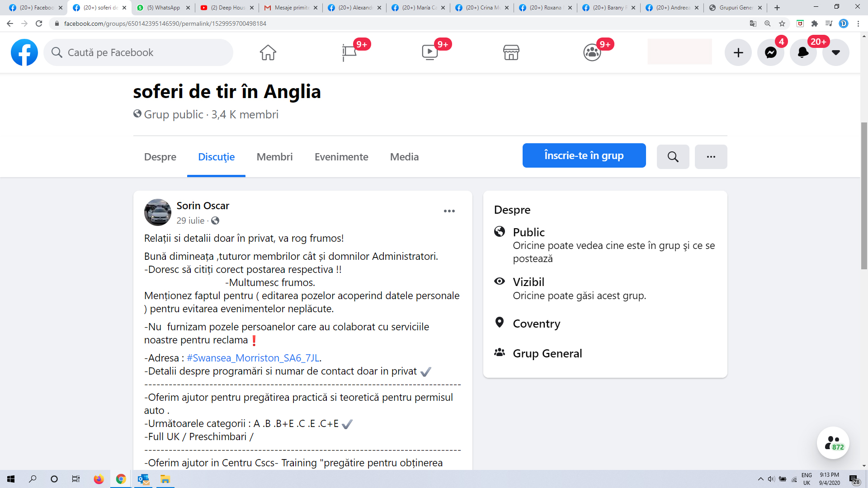Open Sorin Oscar's post options menu
This screenshot has width=868, height=488.
click(449, 211)
